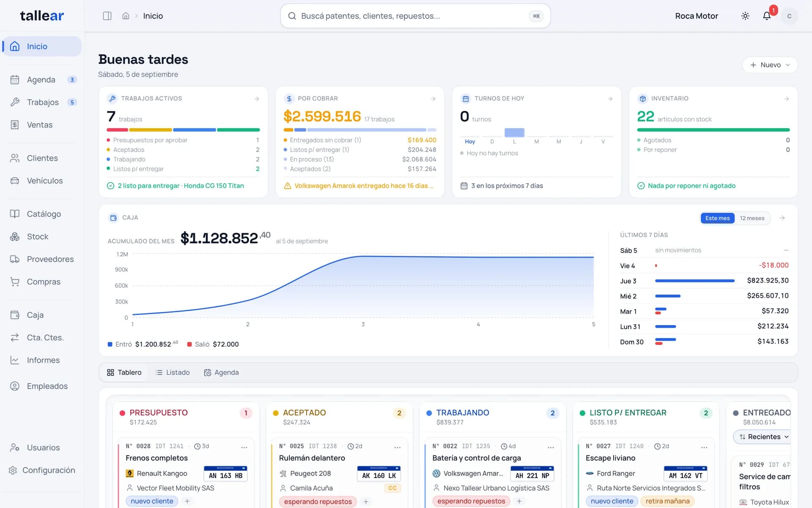Click the Configuración gear icon
812x508 pixels.
pos(13,470)
